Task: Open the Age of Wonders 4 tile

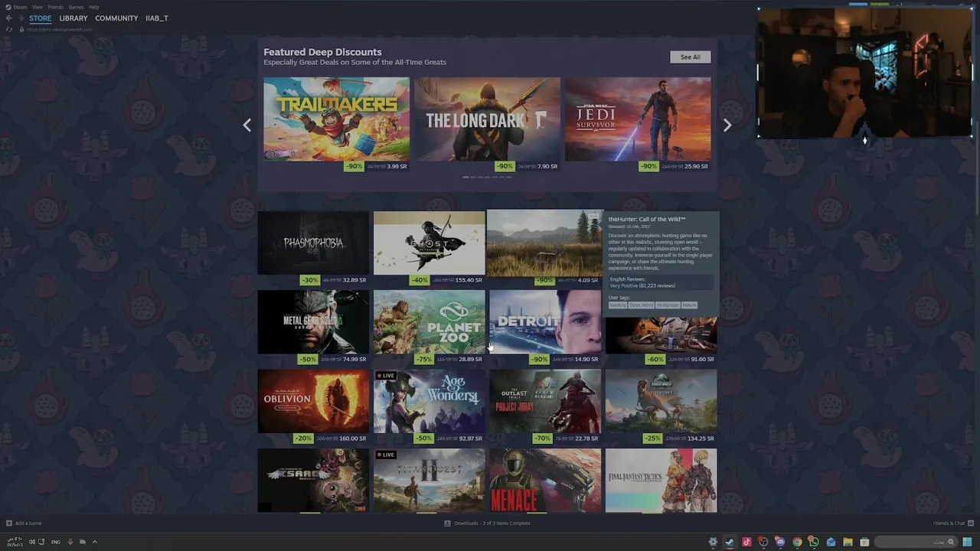Action: click(429, 401)
